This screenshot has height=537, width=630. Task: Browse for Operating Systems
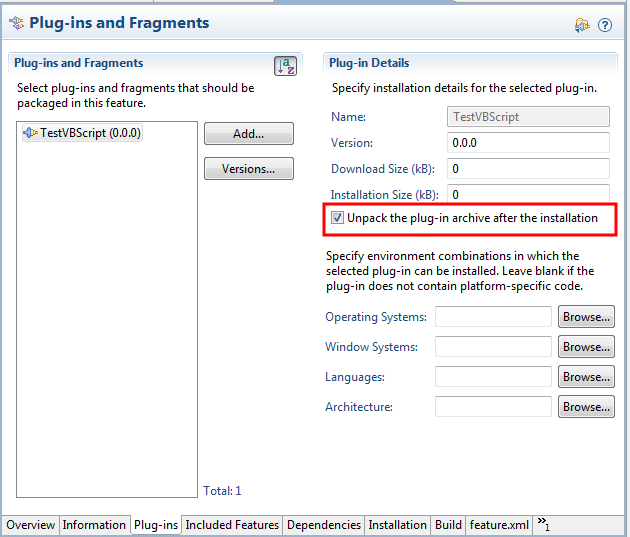586,317
